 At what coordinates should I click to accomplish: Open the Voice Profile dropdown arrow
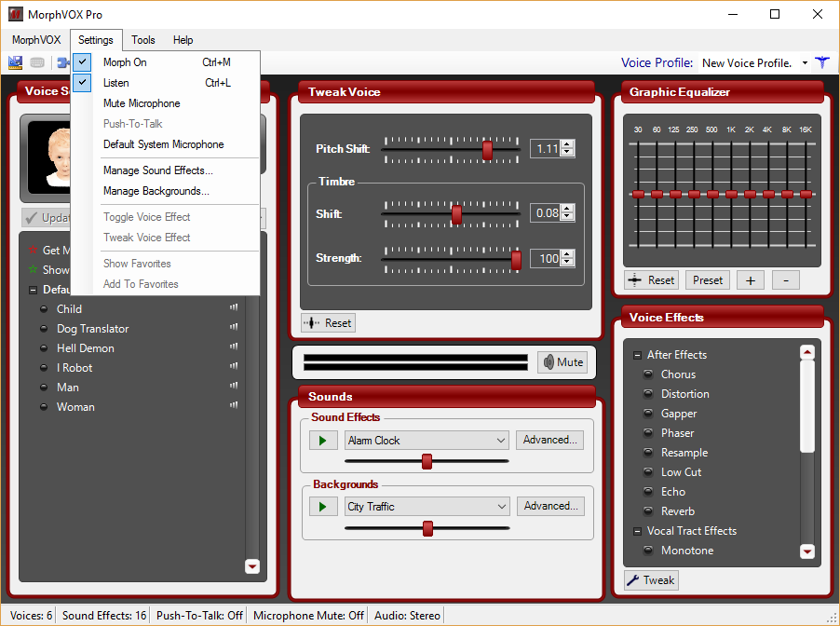(x=805, y=62)
